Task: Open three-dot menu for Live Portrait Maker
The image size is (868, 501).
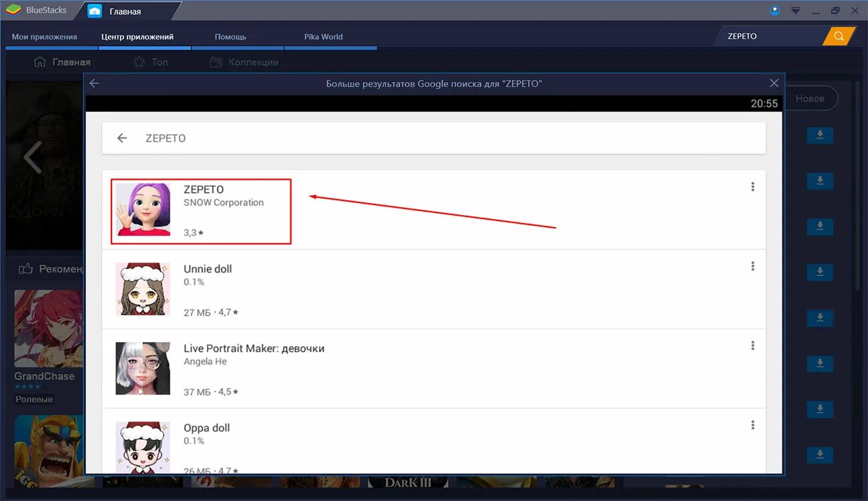Action: [752, 346]
